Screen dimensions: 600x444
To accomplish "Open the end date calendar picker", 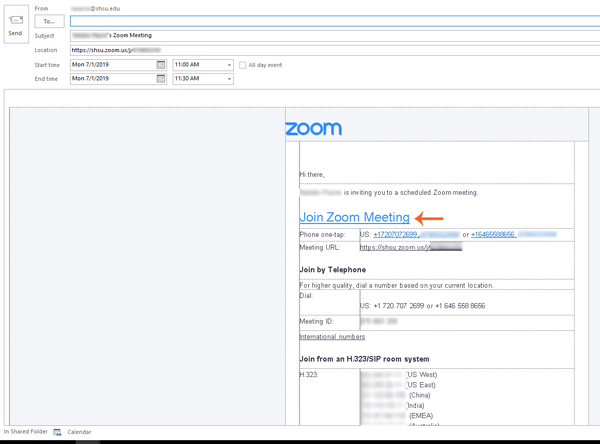I will click(161, 79).
